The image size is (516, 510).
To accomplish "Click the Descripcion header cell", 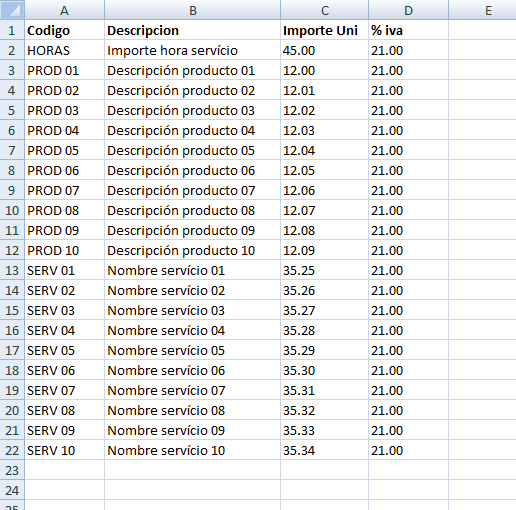I will (192, 30).
